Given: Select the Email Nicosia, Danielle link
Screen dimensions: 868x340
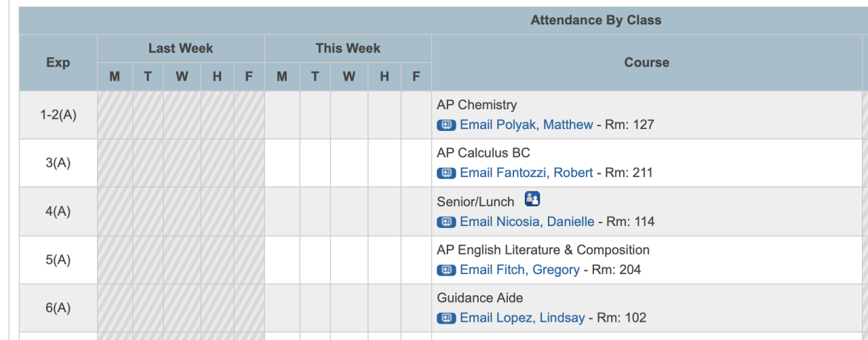Looking at the screenshot, I should [527, 222].
